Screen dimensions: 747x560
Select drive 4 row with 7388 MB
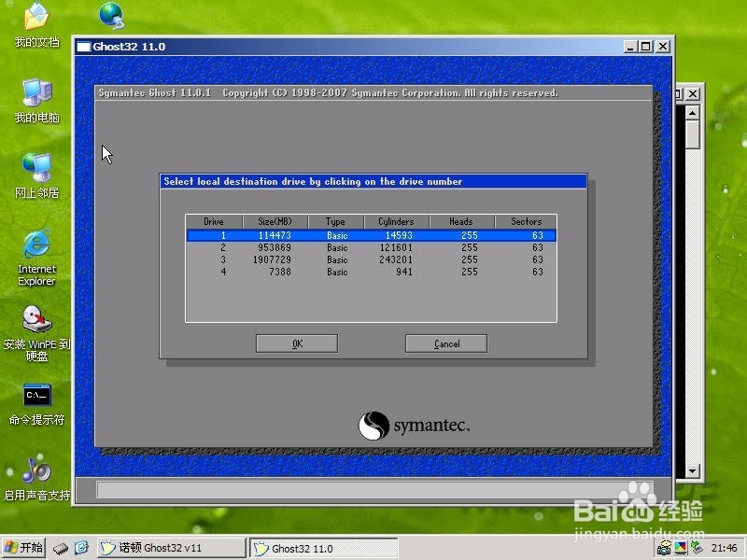click(371, 272)
